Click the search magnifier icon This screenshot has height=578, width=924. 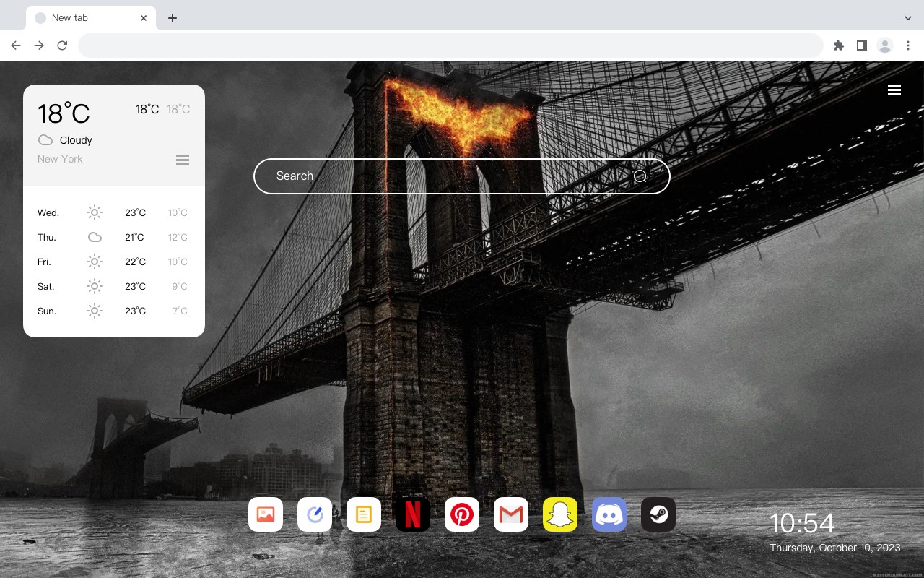point(640,176)
